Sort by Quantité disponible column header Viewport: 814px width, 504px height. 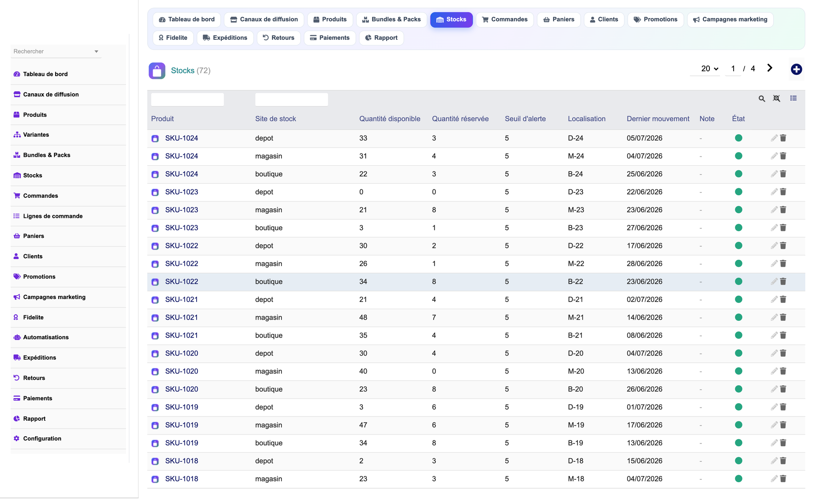(x=389, y=119)
